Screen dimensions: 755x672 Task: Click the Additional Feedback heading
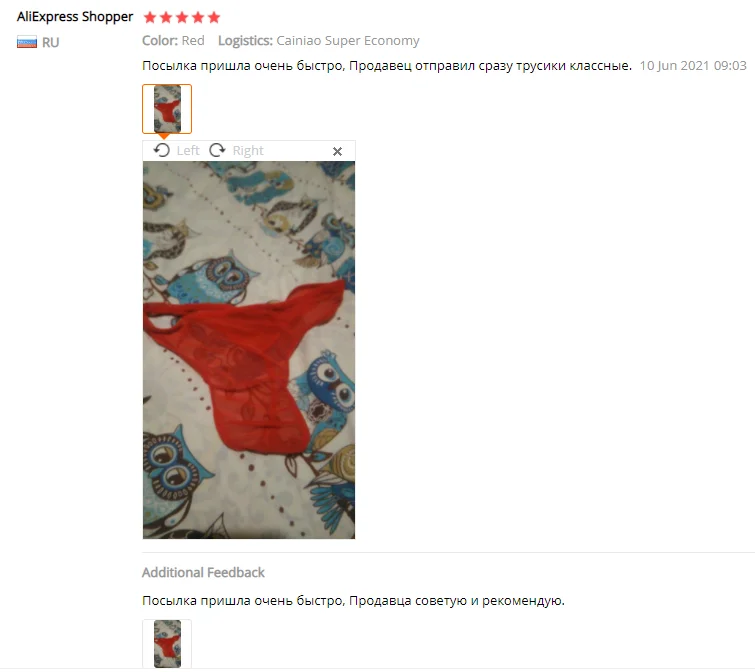click(x=203, y=572)
